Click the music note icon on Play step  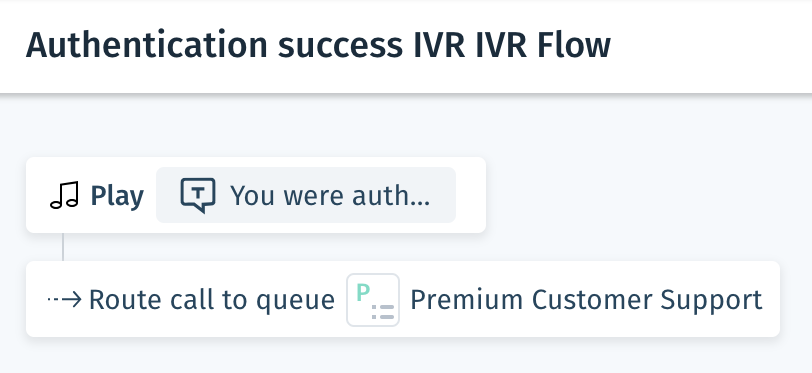click(65, 195)
